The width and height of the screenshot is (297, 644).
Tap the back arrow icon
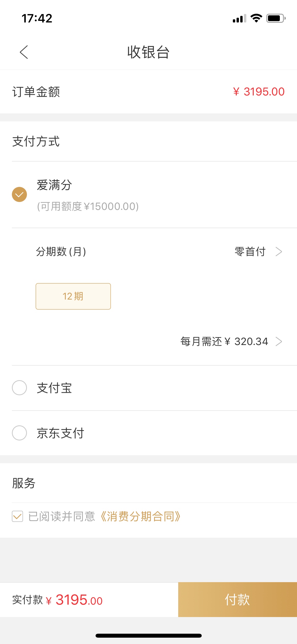click(24, 52)
